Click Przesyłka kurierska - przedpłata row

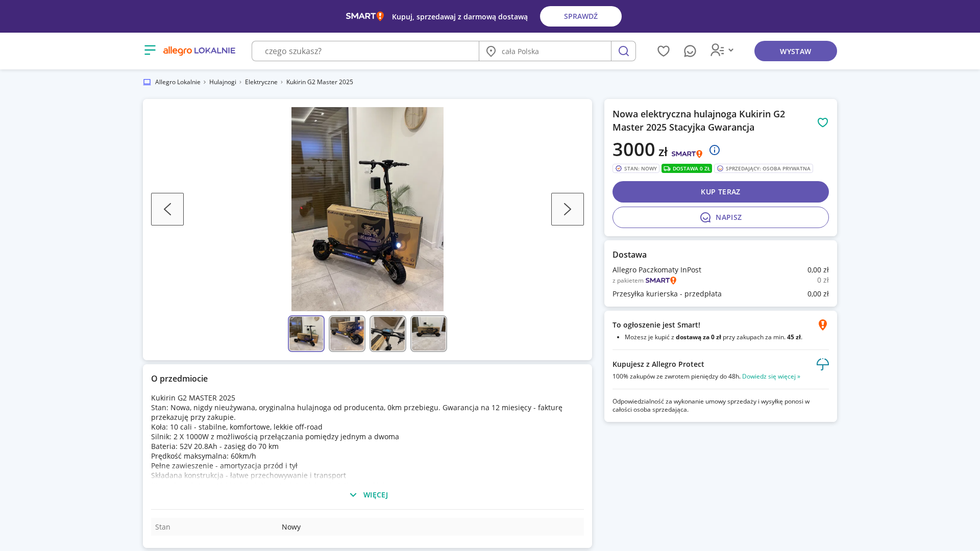pos(721,294)
